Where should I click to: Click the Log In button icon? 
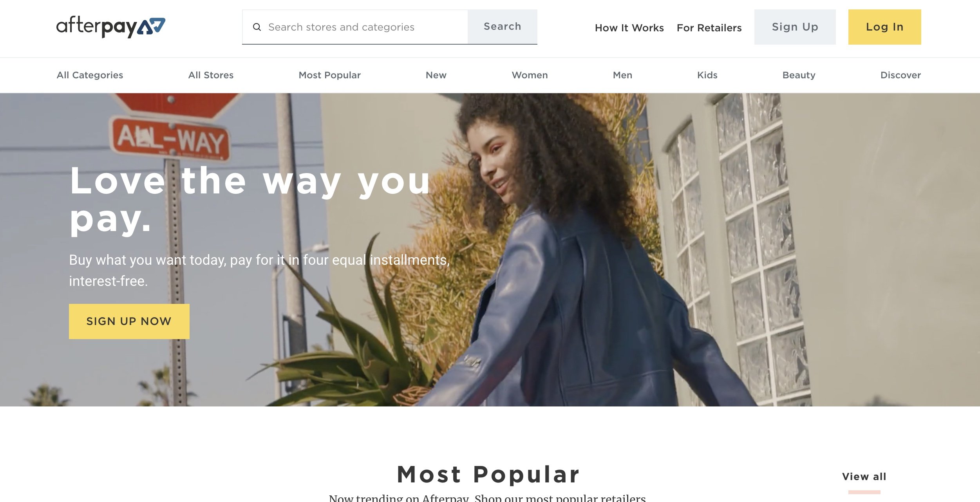(x=885, y=27)
